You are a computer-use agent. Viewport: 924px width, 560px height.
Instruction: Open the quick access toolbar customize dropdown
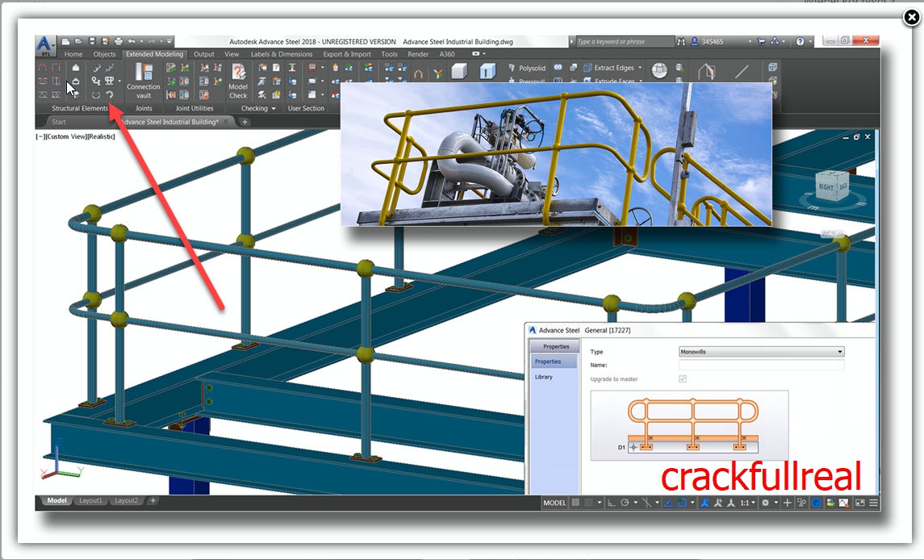169,41
